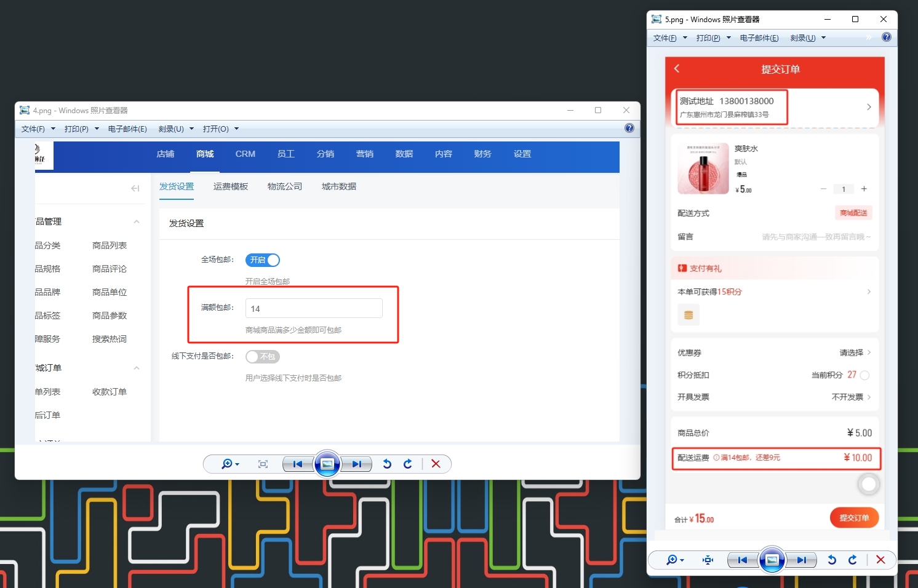918x588 pixels.
Task: Toggle the 全场包邮 switch
Action: coord(263,260)
